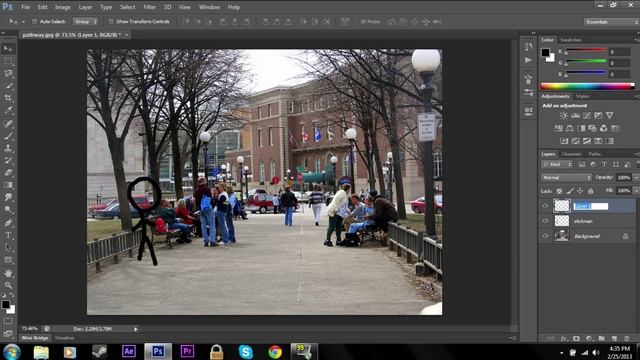640x360 pixels.
Task: Select the Quick Selection tool
Action: click(x=9, y=86)
